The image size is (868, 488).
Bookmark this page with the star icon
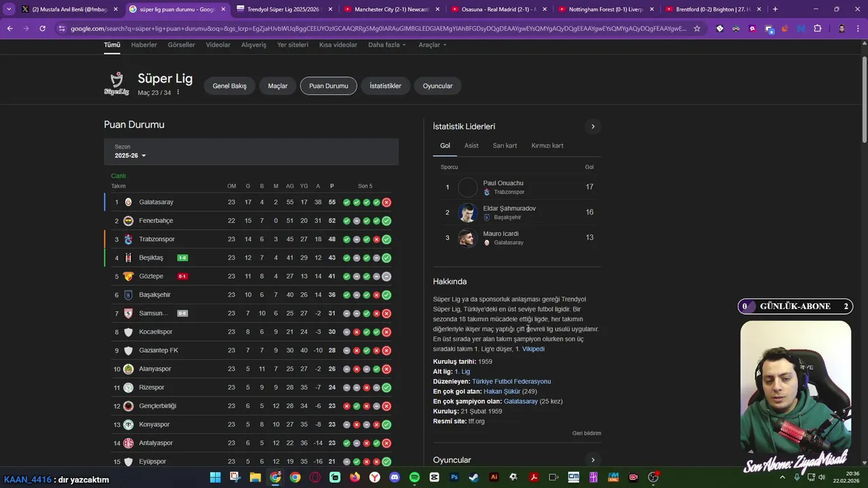[x=696, y=28]
